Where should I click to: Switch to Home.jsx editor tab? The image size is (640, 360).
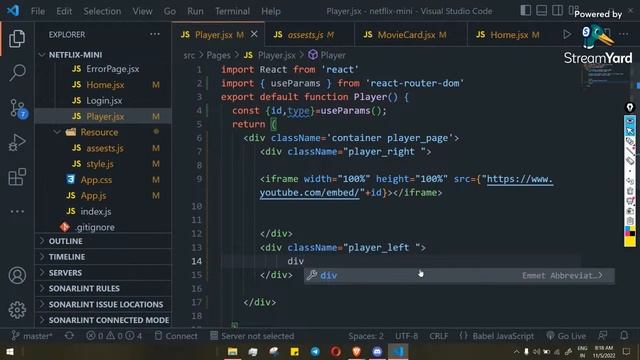[x=509, y=35]
